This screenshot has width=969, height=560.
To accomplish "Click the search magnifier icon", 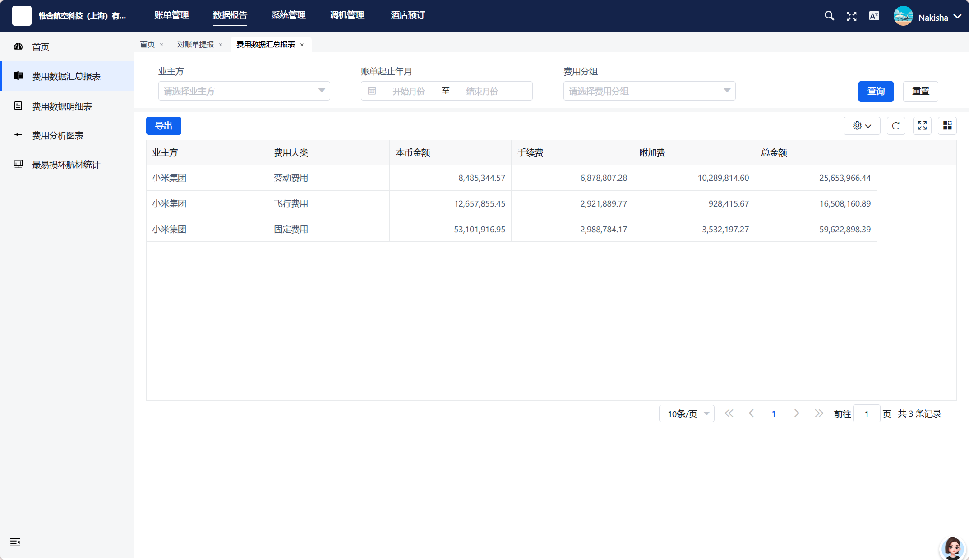I will click(x=829, y=16).
